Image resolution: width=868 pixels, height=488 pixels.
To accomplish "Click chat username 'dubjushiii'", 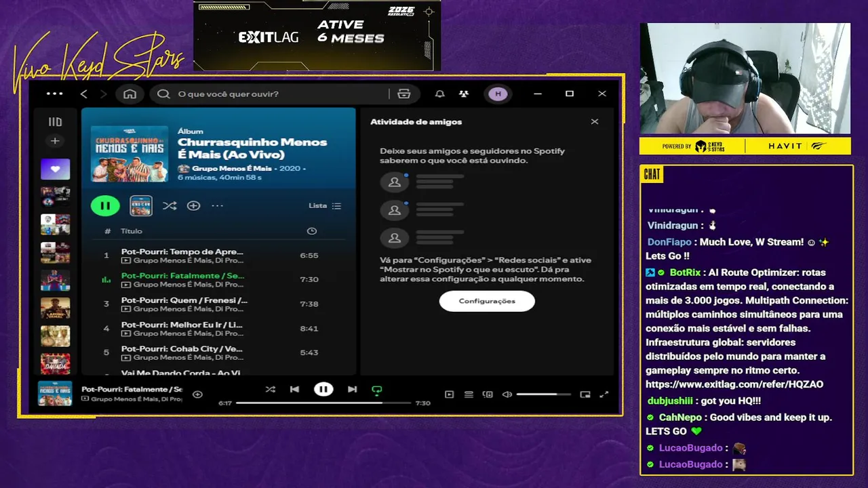I will [x=670, y=401].
